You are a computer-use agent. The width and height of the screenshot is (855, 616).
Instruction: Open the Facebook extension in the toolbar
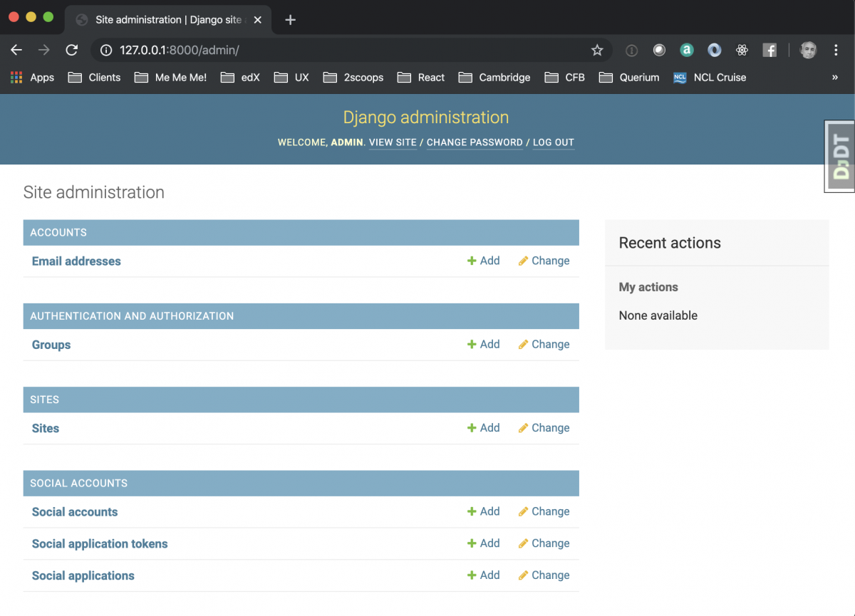(769, 50)
